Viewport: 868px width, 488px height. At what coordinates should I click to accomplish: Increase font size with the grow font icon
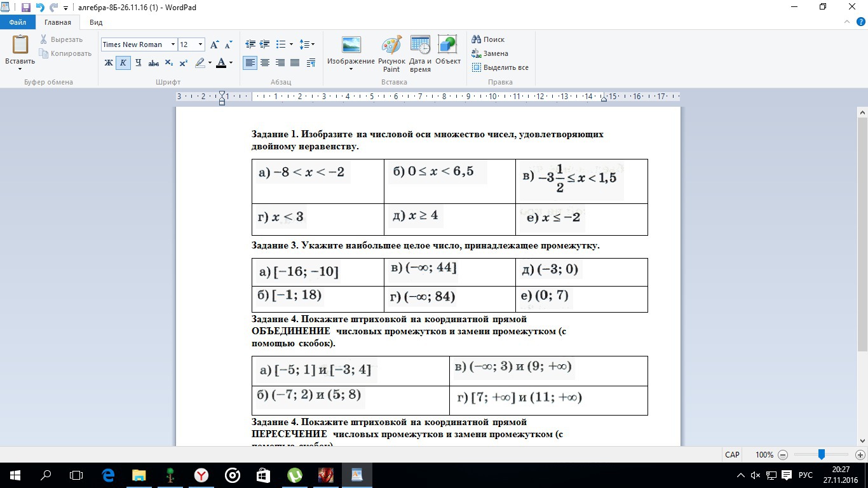pos(215,44)
